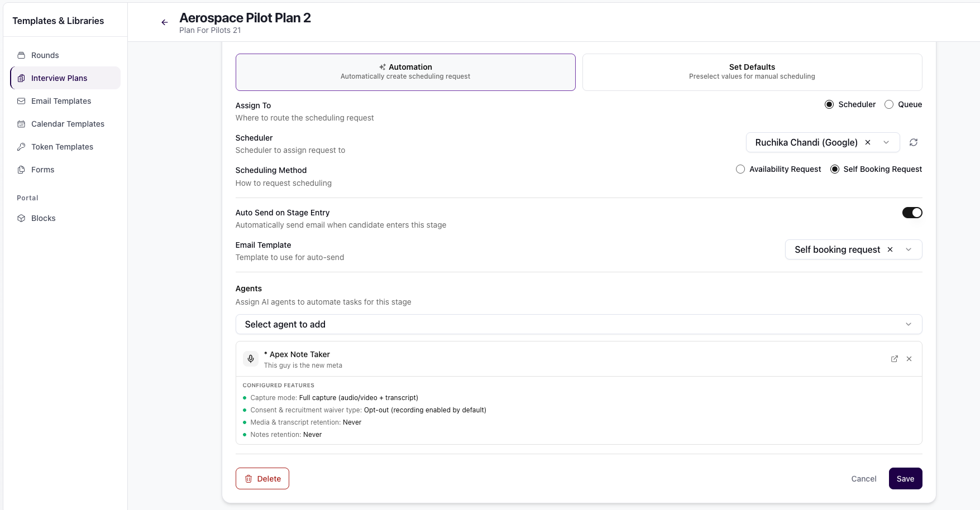980x510 pixels.
Task: Open Apex Note Taker in external link
Action: point(894,359)
